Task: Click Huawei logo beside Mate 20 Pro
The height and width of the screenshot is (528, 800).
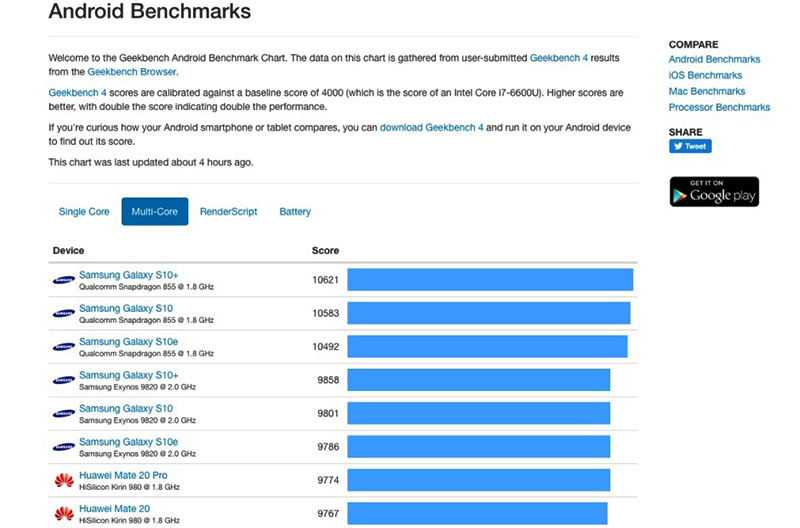Action: [x=64, y=480]
